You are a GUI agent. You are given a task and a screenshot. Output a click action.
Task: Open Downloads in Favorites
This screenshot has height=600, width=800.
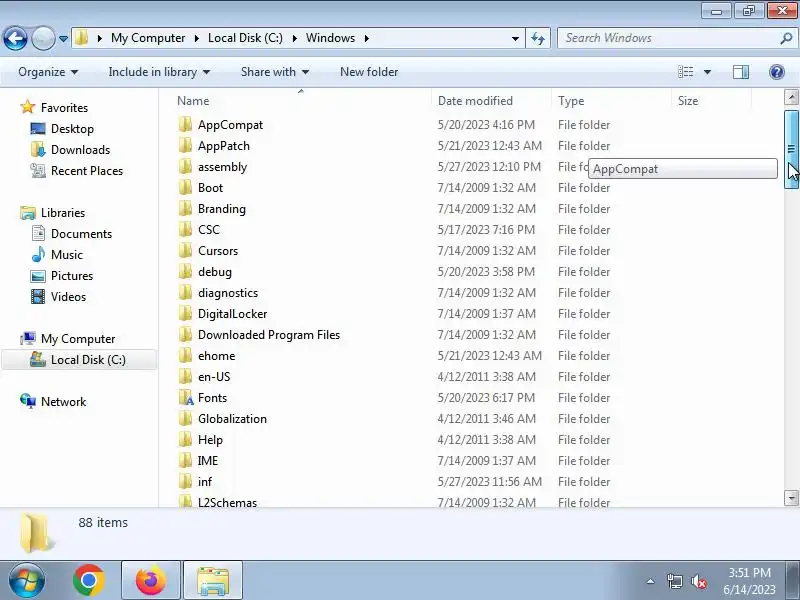80,149
